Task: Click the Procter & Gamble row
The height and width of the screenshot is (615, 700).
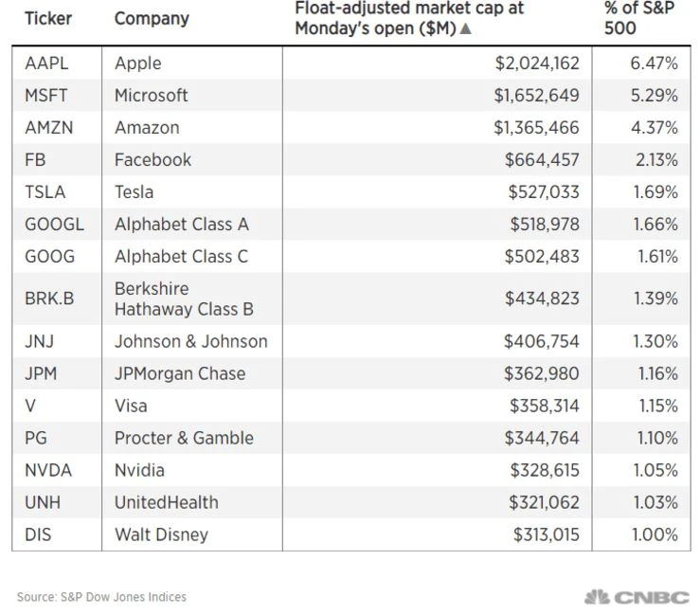Action: [x=184, y=438]
